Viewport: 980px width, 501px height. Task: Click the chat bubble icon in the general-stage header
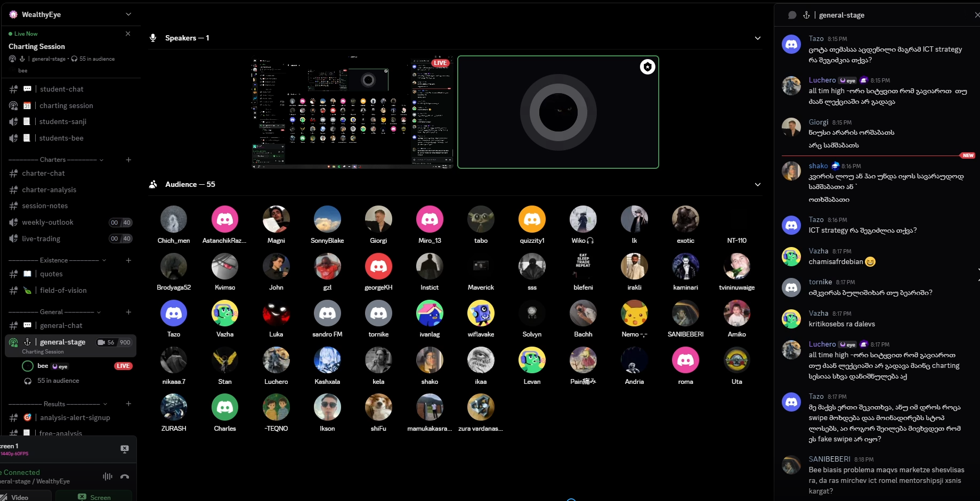[x=792, y=15]
